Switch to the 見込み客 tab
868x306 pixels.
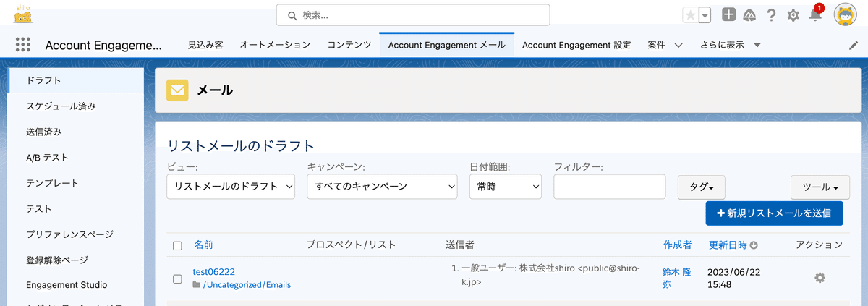pyautogui.click(x=205, y=45)
